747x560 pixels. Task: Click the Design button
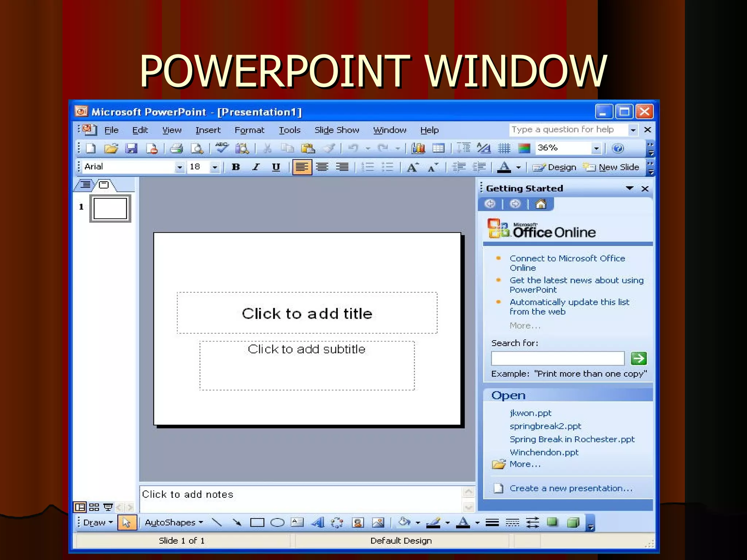(x=554, y=167)
